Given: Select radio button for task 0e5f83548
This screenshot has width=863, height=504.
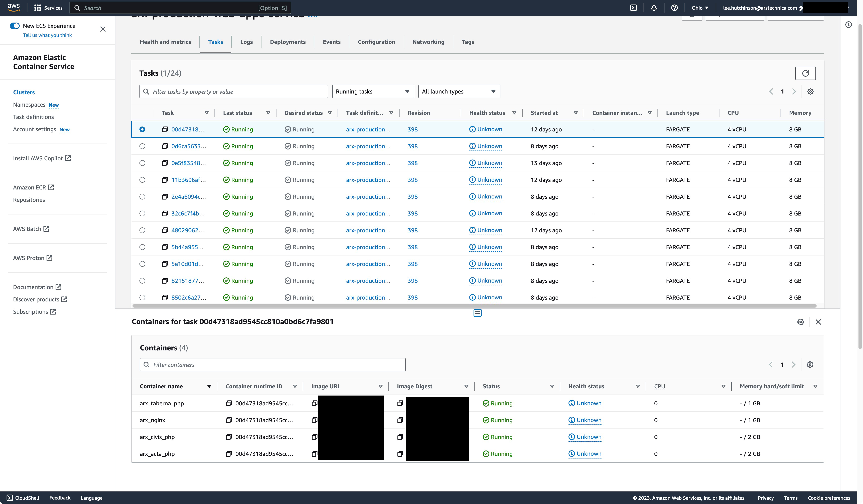Looking at the screenshot, I should pos(143,163).
